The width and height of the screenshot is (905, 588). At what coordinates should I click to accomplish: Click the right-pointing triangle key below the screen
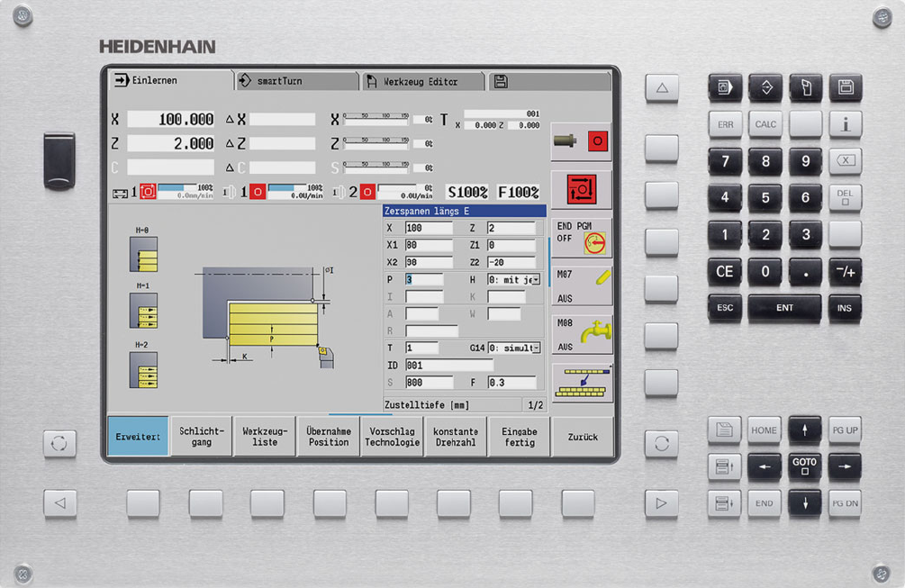click(662, 503)
